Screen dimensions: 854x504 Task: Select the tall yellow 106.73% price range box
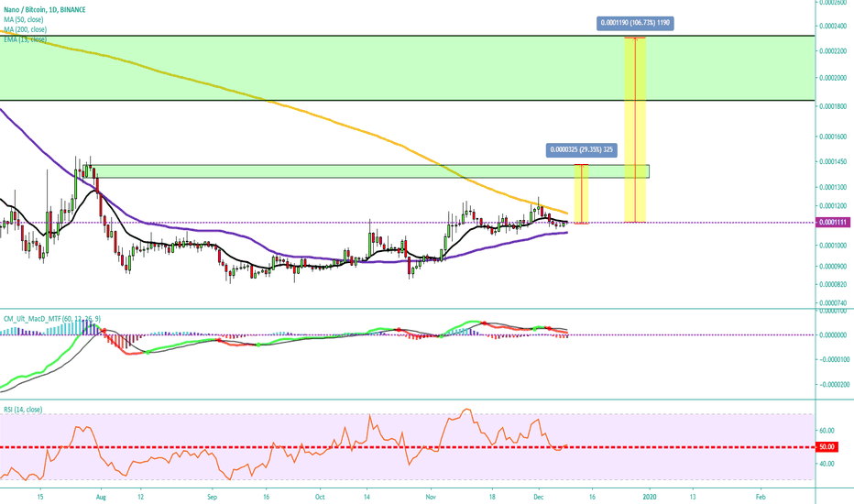tap(635, 130)
